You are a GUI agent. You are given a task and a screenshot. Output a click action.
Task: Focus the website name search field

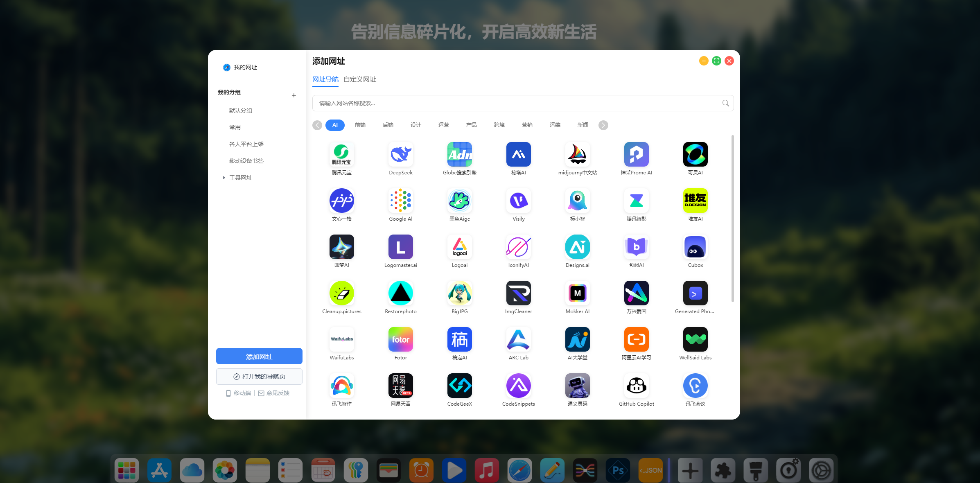pos(523,103)
